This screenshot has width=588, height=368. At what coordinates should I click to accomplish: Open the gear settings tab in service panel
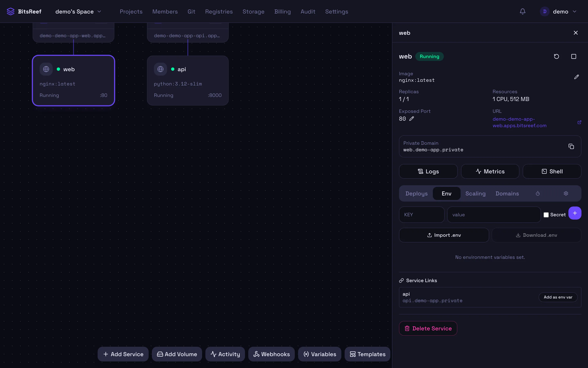[566, 193]
